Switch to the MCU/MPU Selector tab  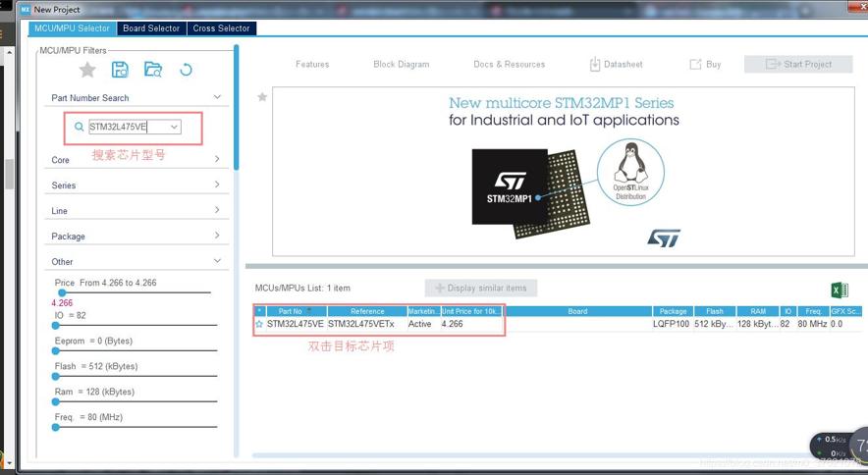pyautogui.click(x=72, y=28)
